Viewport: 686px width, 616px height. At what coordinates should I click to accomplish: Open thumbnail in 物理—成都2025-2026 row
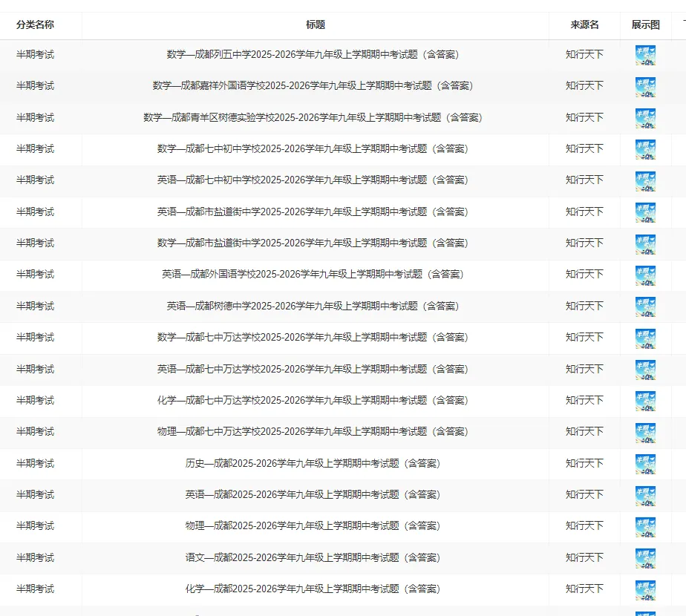coord(645,527)
